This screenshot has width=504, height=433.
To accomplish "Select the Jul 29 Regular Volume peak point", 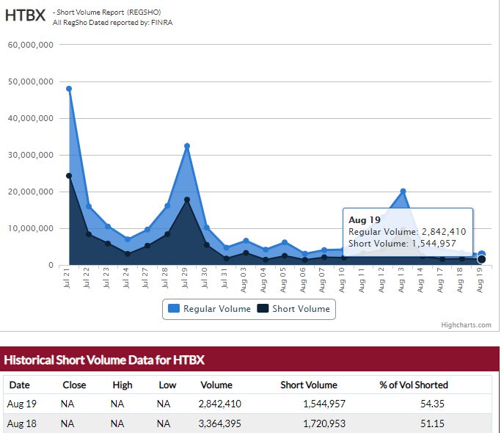I will 187,146.
